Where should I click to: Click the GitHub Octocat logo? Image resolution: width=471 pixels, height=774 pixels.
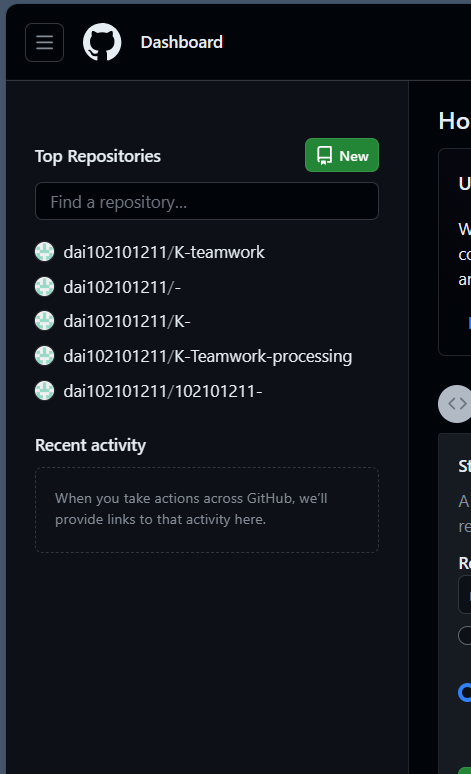pyautogui.click(x=102, y=42)
